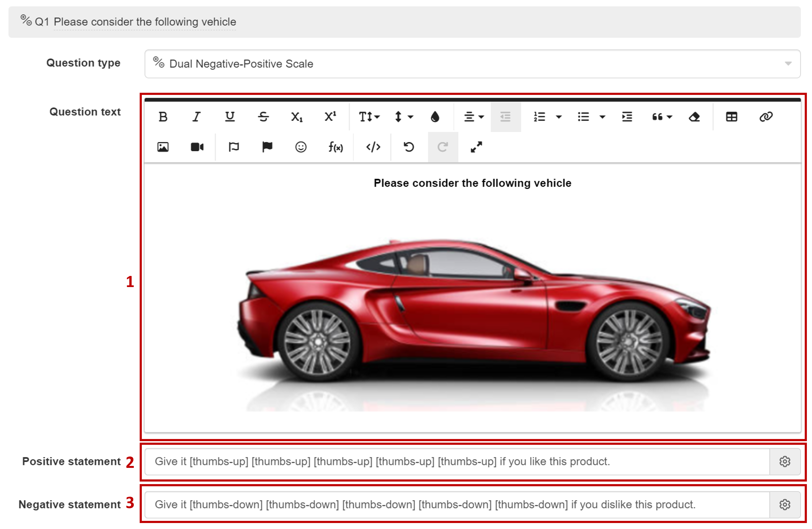Insert an ordered numbered list

pos(539,117)
